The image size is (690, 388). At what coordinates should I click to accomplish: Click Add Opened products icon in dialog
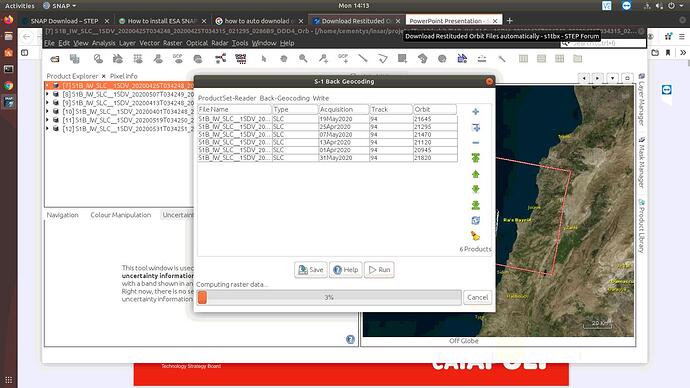(x=475, y=128)
